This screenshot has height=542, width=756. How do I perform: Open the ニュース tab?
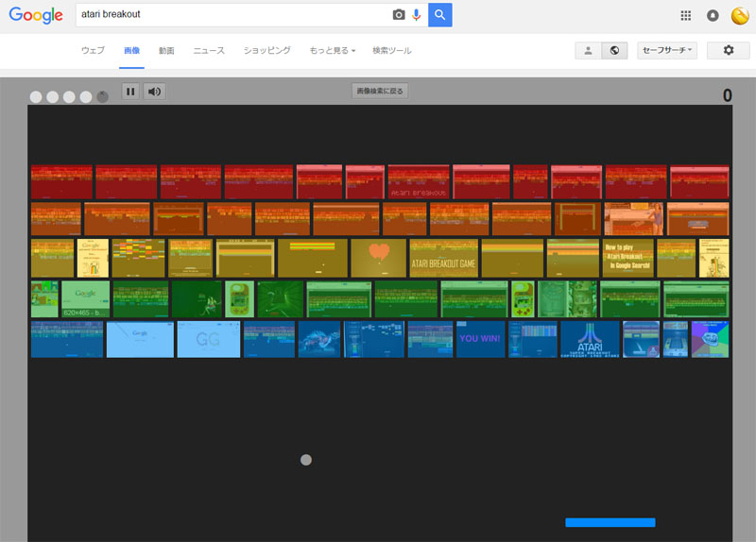click(x=209, y=51)
